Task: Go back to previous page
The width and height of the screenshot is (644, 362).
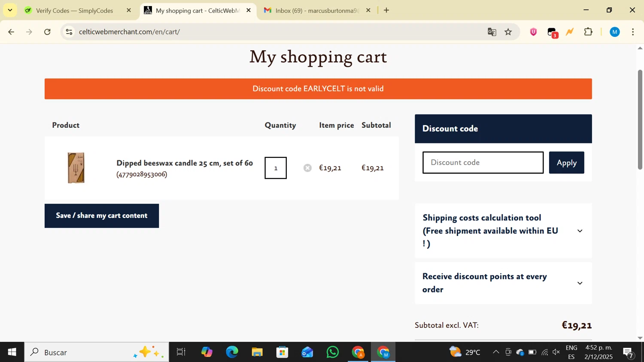Action: pos(11,32)
